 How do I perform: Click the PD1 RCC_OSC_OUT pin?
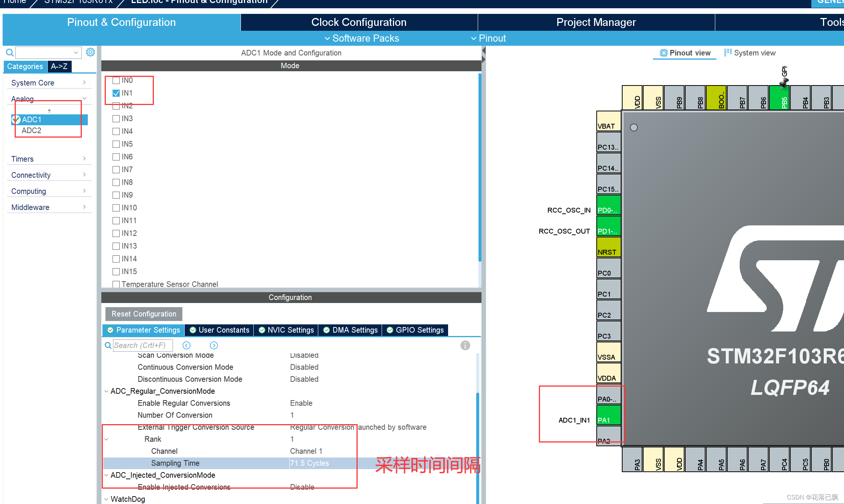coord(609,226)
